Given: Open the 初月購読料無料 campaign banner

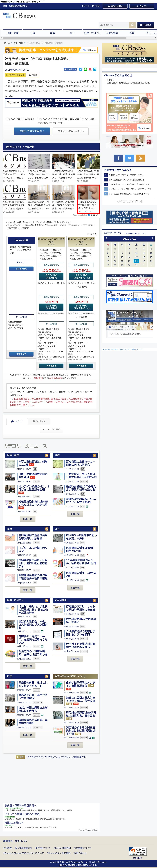Looking at the screenshot, I should point(129,281).
